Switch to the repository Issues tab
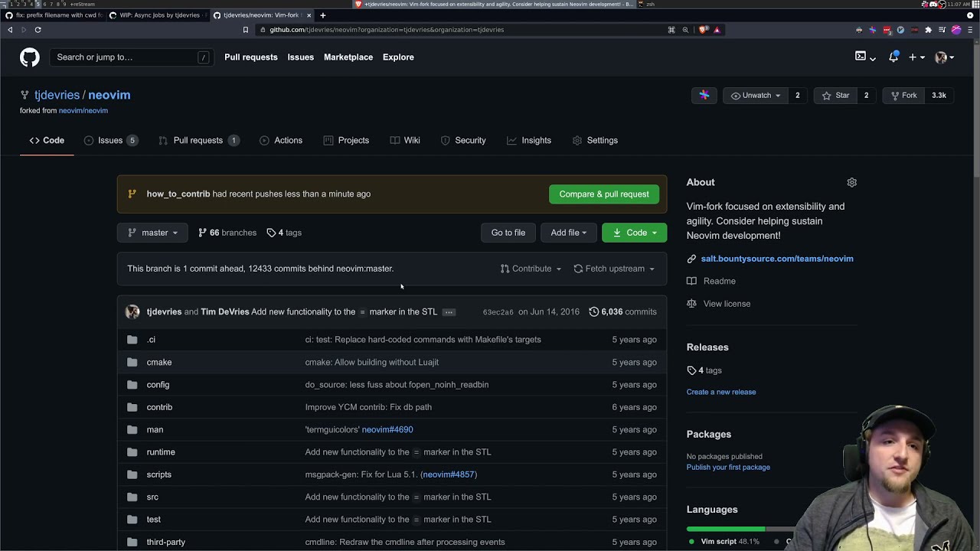This screenshot has height=551, width=980. click(x=110, y=140)
